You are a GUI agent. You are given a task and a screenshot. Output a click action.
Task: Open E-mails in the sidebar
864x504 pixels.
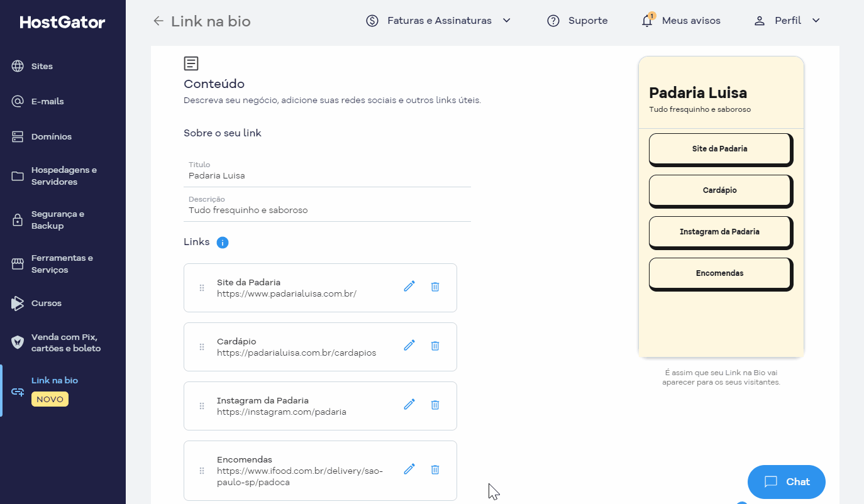click(47, 101)
